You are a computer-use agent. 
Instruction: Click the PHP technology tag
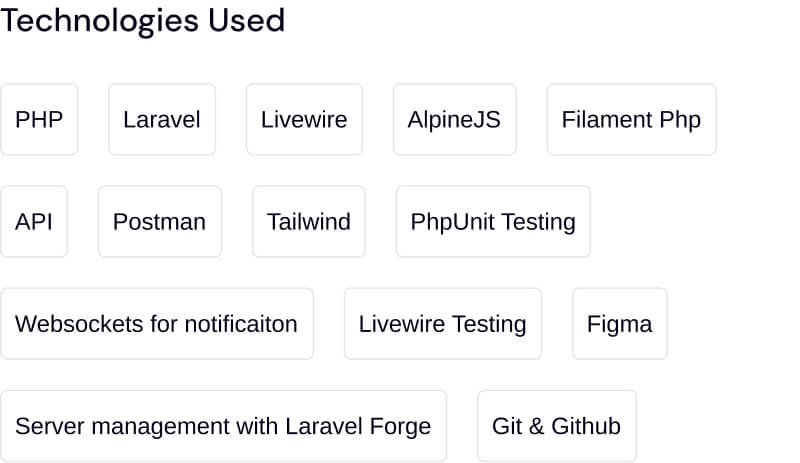[39, 120]
